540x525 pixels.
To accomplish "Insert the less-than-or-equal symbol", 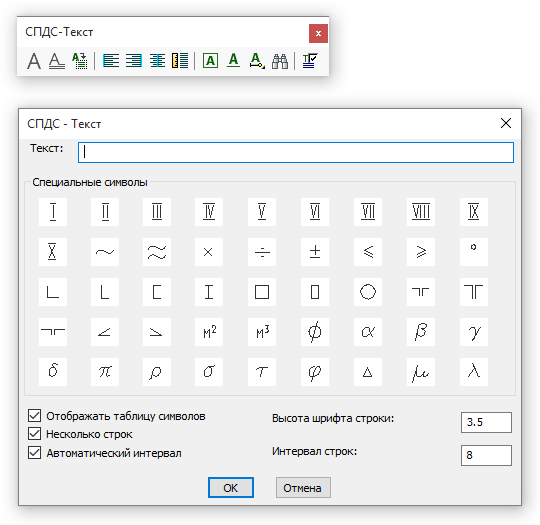I will (368, 252).
